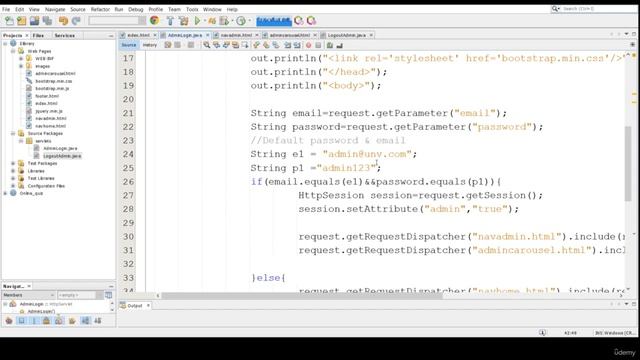Select navhome.html in Projects tree
Viewport: 640px width, 360px height.
[51, 126]
